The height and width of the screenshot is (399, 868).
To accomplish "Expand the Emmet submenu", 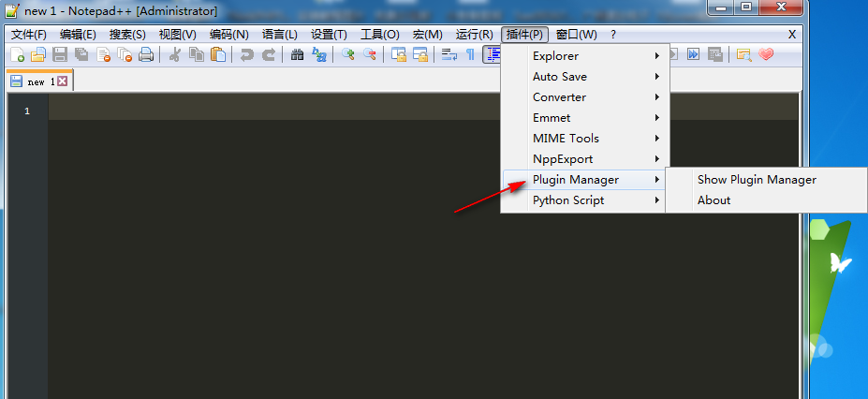I will tap(585, 118).
